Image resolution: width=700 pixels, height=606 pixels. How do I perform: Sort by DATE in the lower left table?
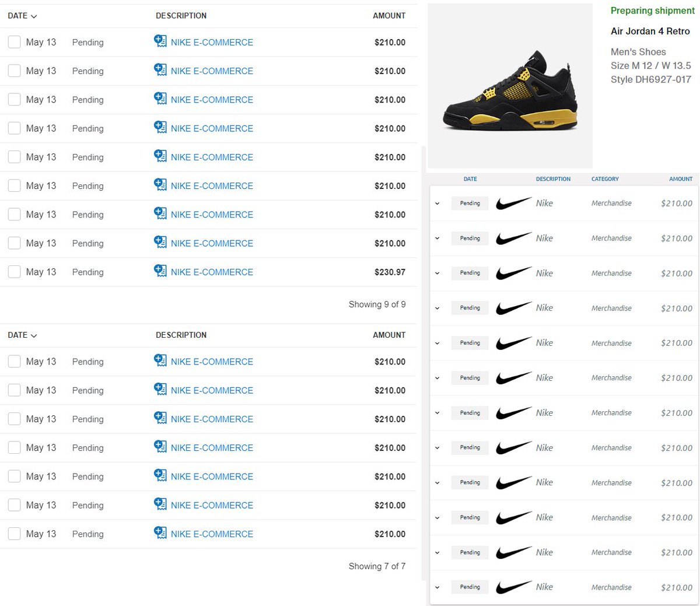(x=22, y=335)
